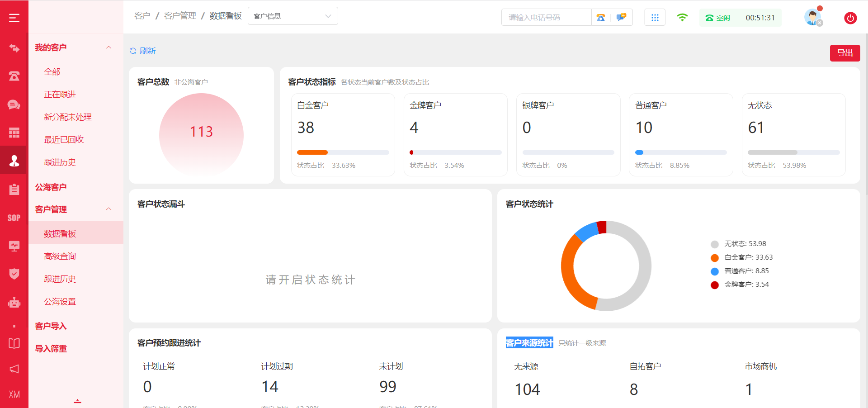868x408 pixels.
Task: Collapse the 客户管理 menu section
Action: (108, 209)
